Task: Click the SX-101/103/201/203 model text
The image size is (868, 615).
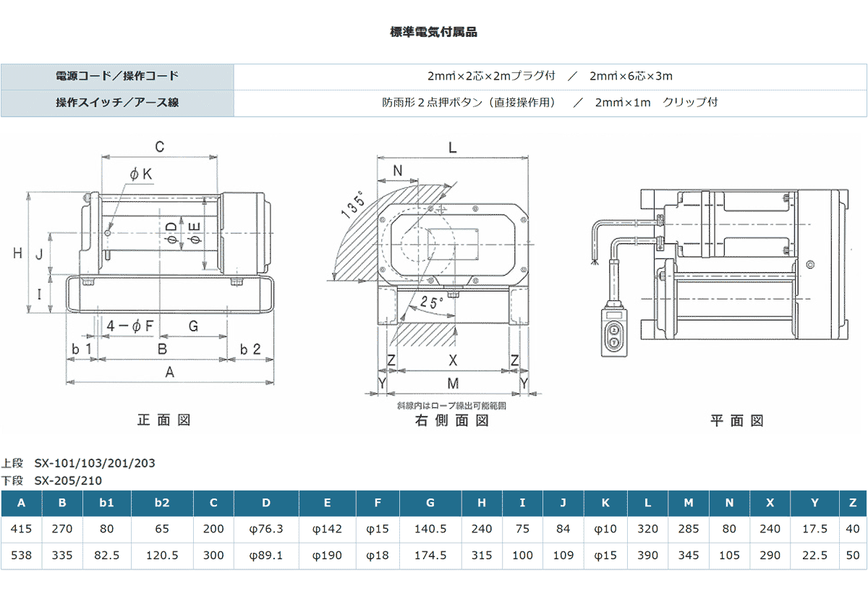Action: (95, 463)
